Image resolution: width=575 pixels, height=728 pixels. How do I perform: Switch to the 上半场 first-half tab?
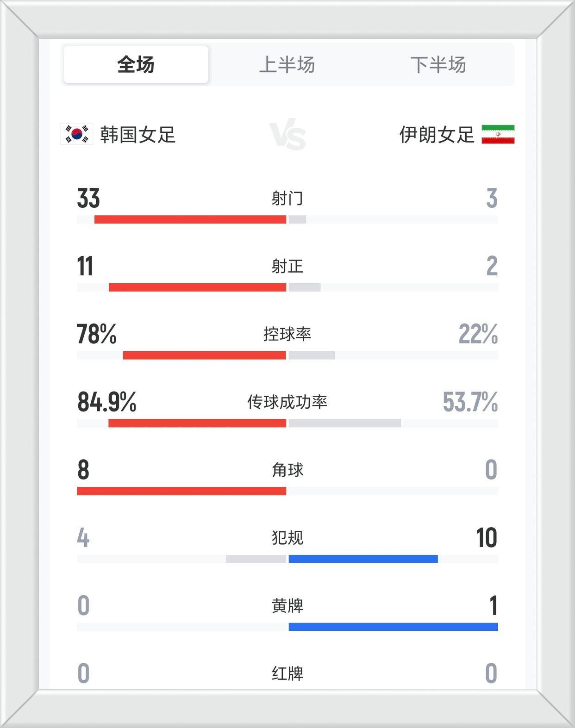[287, 64]
